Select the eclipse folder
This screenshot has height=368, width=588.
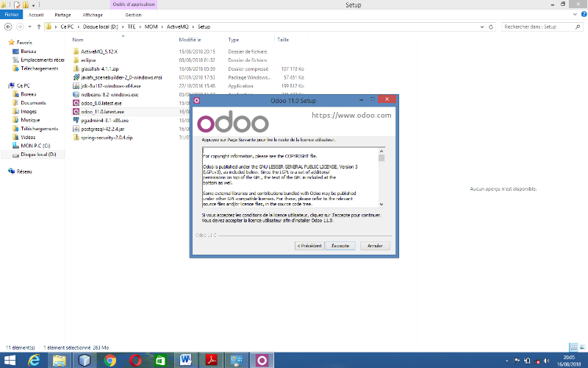(x=88, y=60)
